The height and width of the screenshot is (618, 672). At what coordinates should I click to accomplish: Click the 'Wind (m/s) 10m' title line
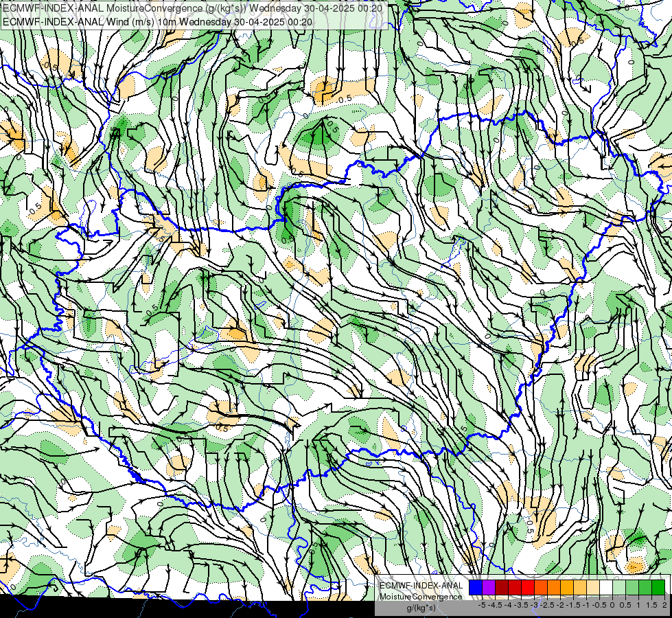(x=157, y=22)
